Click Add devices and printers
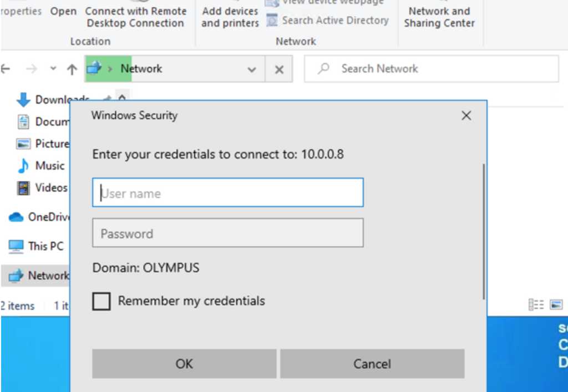This screenshot has height=392, width=568. [x=230, y=17]
